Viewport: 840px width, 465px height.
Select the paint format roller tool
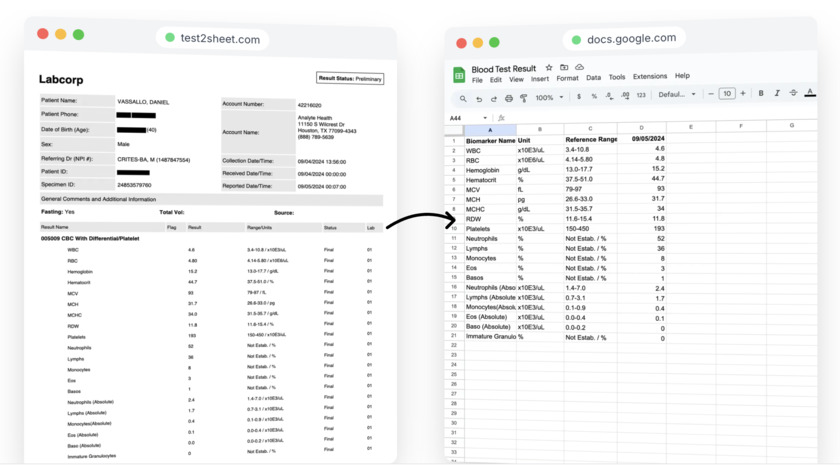523,99
